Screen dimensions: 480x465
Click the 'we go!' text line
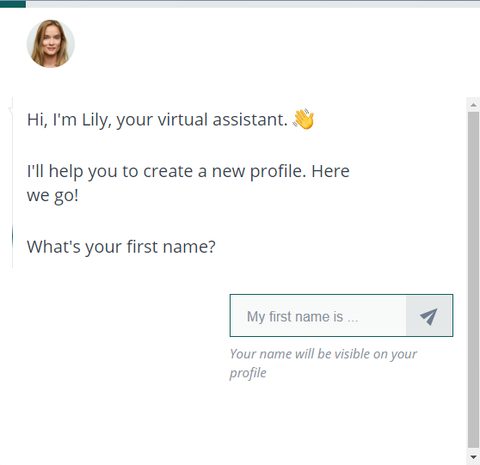53,196
